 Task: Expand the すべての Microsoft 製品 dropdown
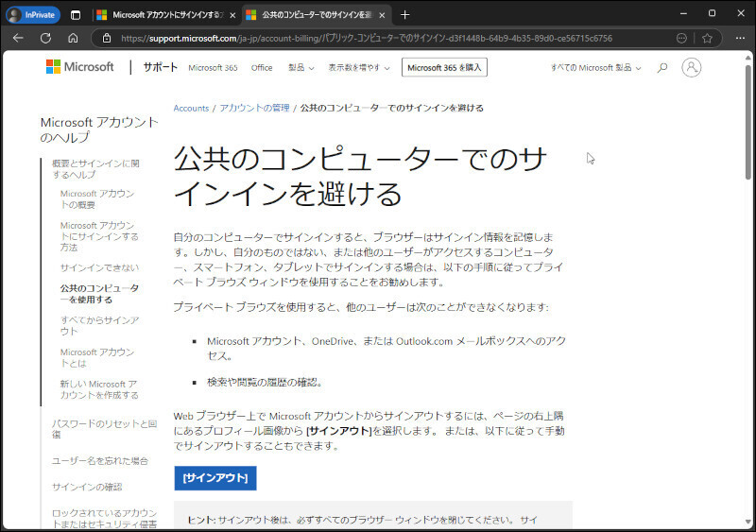[x=596, y=67]
